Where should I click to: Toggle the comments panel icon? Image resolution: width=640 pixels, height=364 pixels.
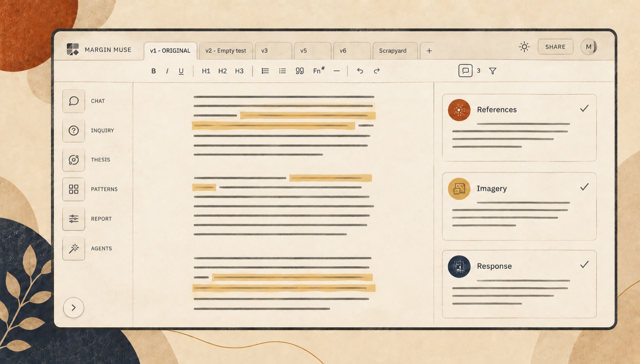point(465,71)
